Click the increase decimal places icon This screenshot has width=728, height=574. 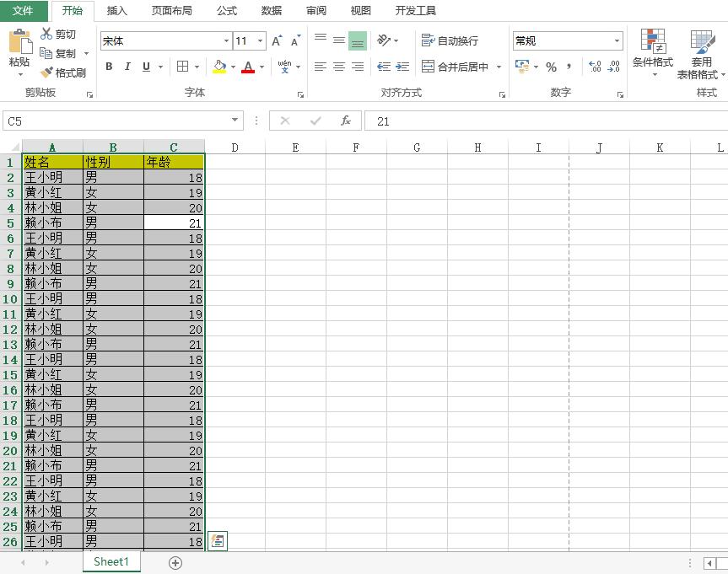(x=595, y=67)
